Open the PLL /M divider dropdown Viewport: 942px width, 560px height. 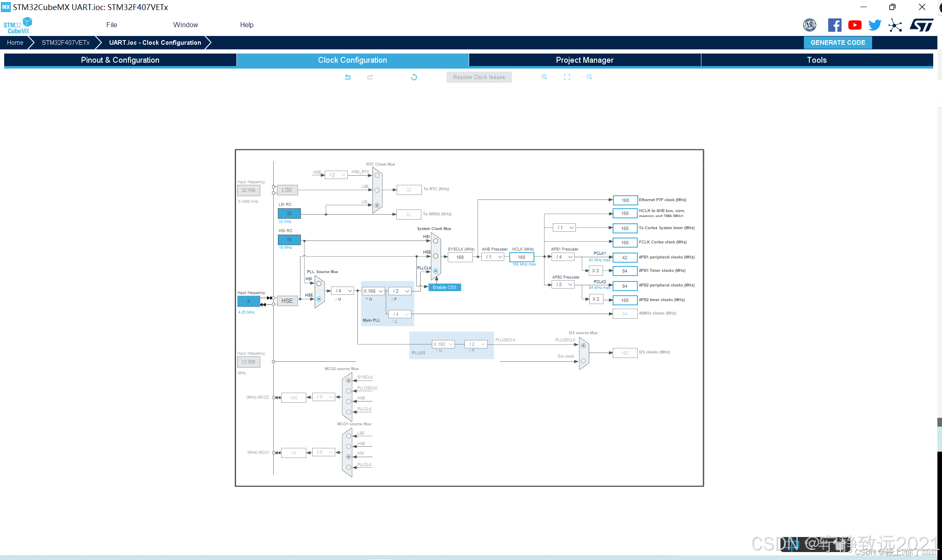pyautogui.click(x=342, y=291)
